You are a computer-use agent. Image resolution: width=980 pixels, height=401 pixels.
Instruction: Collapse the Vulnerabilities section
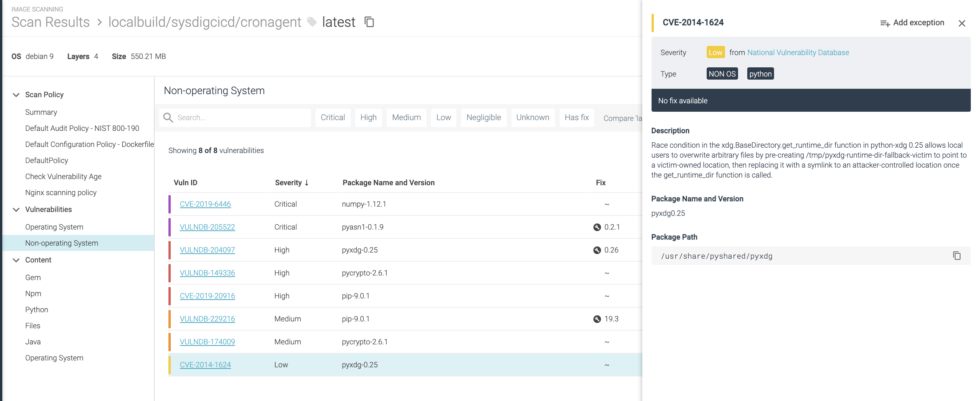point(16,210)
